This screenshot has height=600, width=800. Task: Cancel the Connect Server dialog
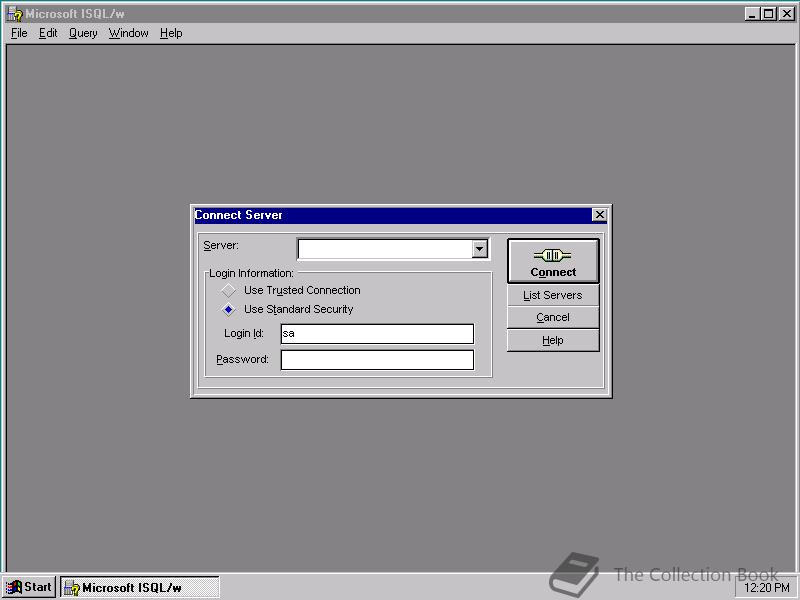[x=553, y=317]
